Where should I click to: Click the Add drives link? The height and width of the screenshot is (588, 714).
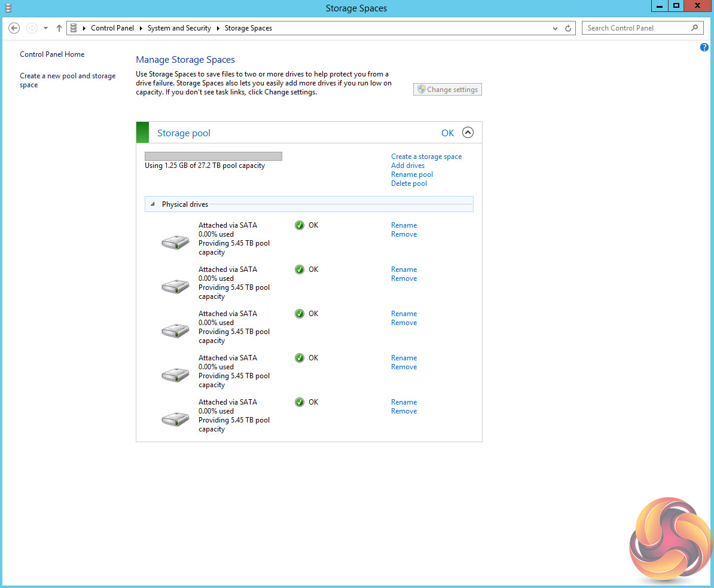click(408, 166)
